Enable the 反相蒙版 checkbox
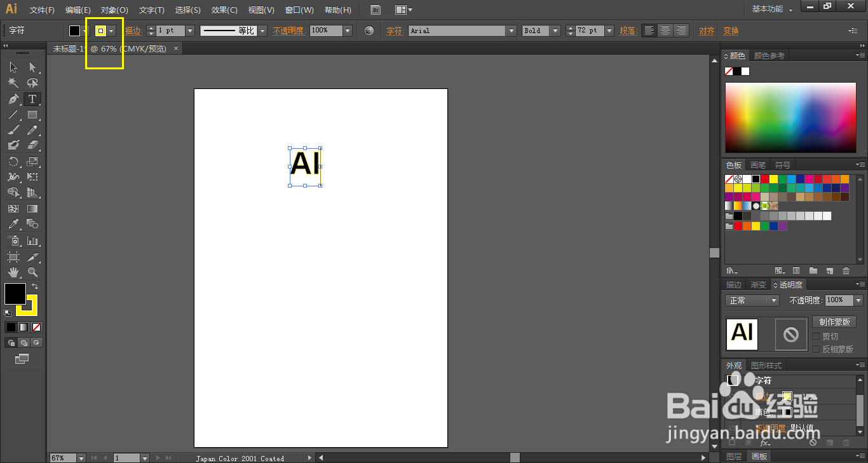Screen dimensions: 868x463 coord(817,349)
